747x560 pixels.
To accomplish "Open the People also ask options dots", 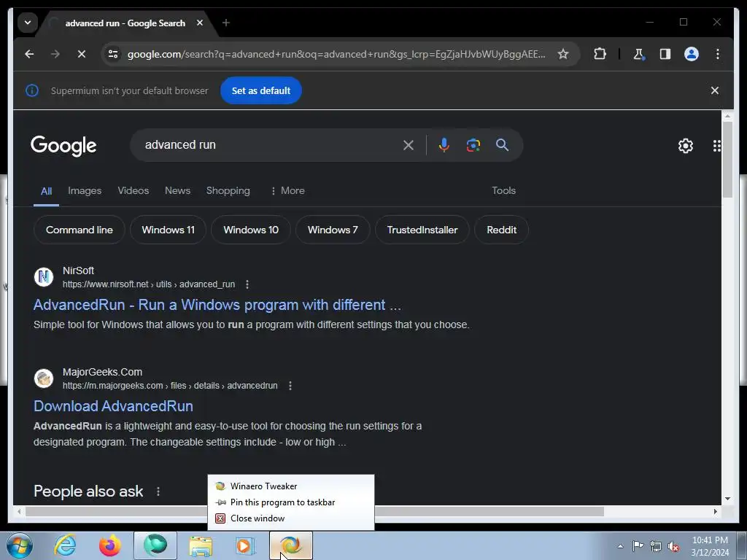I will click(158, 491).
